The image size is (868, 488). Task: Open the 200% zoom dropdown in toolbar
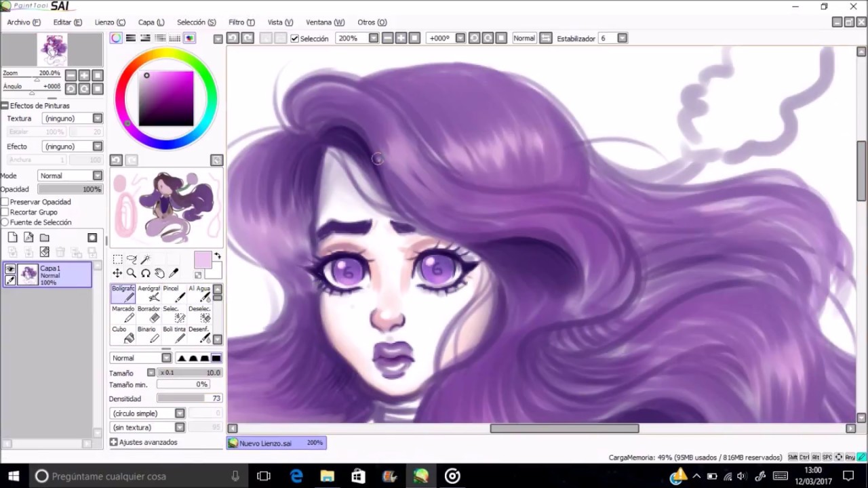click(x=373, y=39)
